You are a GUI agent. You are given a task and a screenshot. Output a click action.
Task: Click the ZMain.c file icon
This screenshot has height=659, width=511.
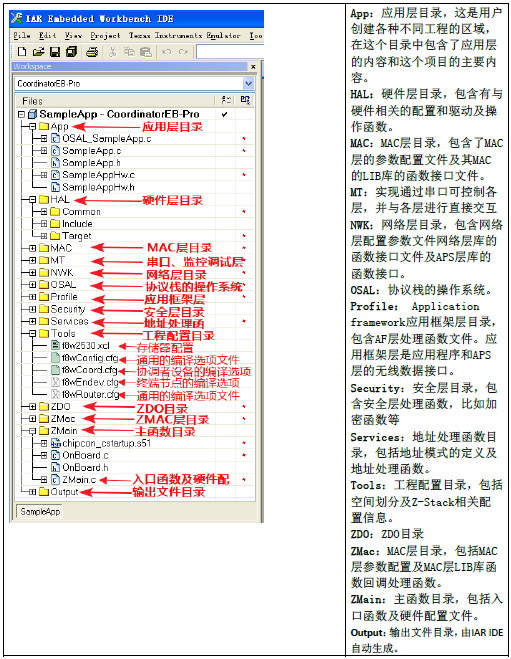(x=55, y=480)
